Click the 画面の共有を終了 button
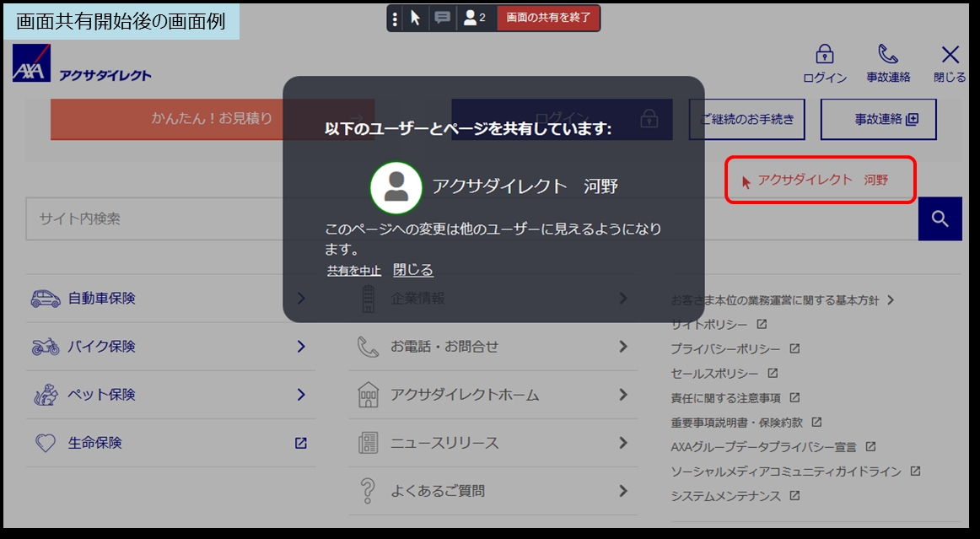980x539 pixels. tap(548, 17)
